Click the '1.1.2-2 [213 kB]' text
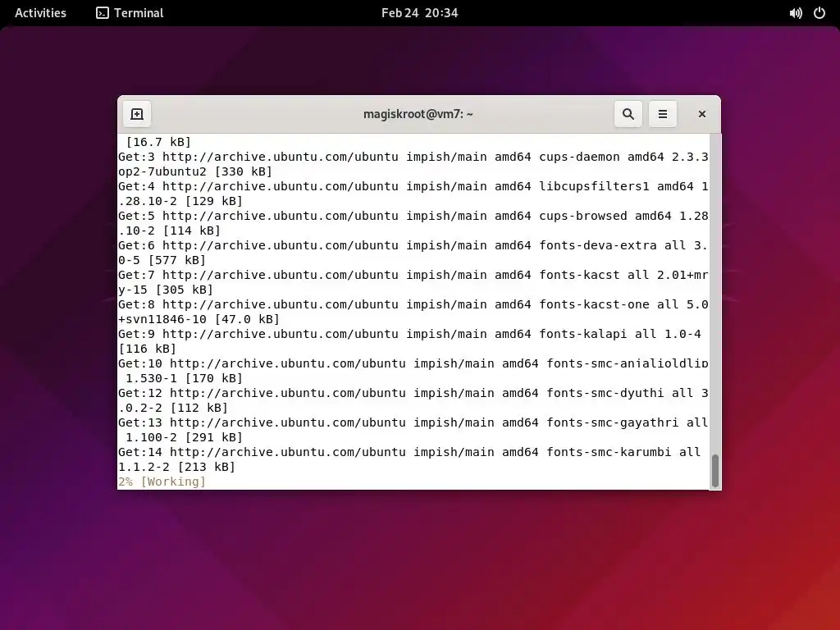 pos(177,467)
